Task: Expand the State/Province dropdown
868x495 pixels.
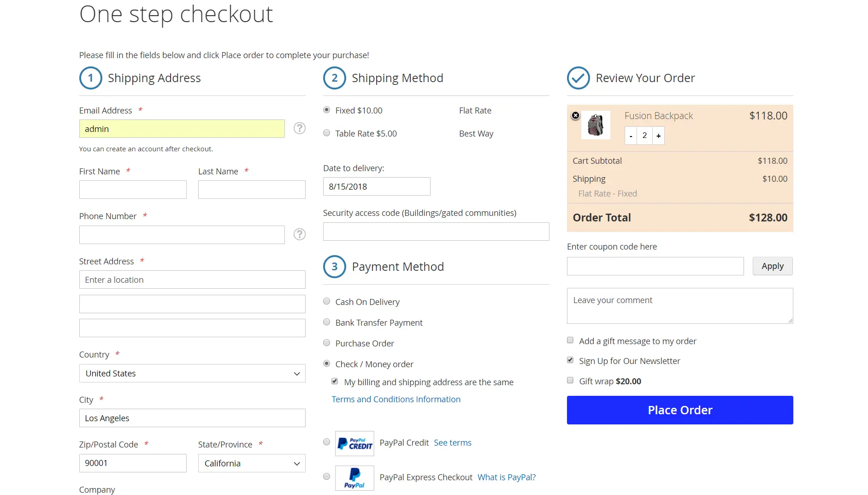Action: 252,463
